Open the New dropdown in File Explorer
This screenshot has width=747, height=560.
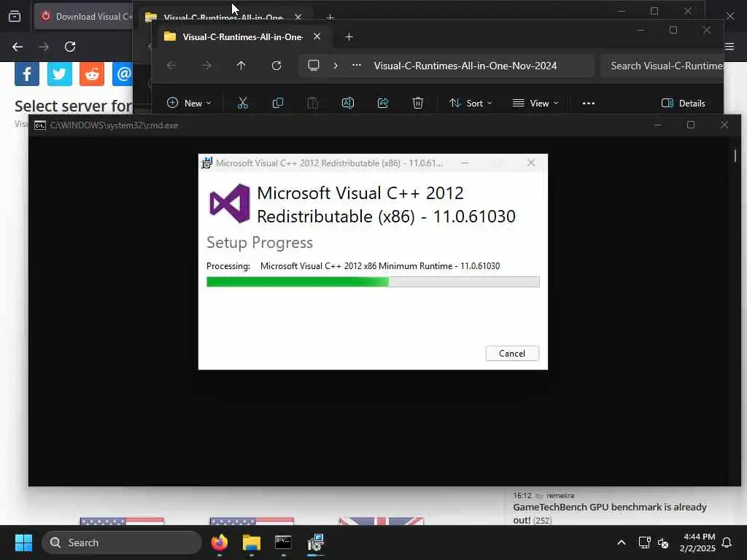[189, 103]
